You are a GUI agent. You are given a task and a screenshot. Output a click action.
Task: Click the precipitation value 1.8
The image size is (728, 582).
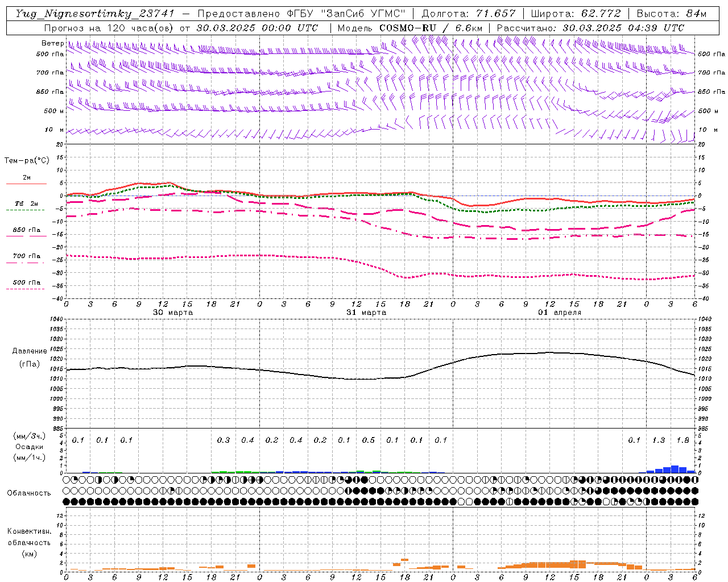pyautogui.click(x=682, y=440)
